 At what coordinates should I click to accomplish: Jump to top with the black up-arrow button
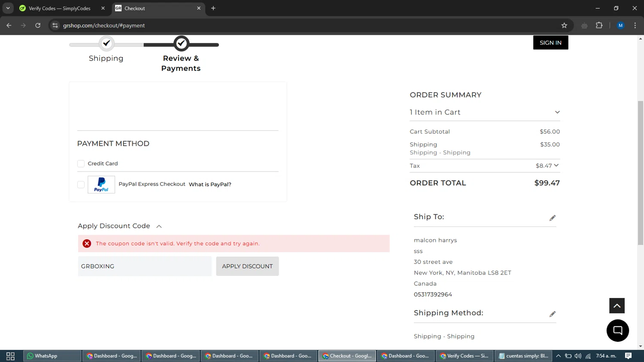click(617, 306)
